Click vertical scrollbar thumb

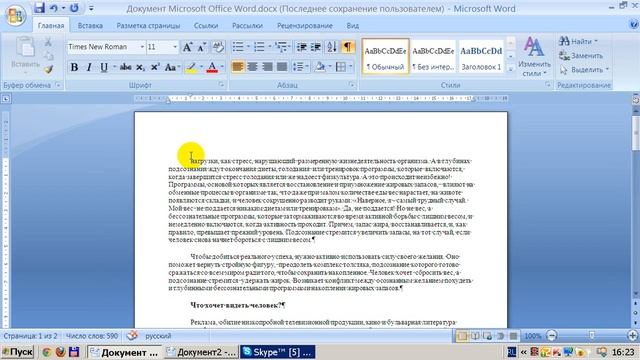(636, 133)
